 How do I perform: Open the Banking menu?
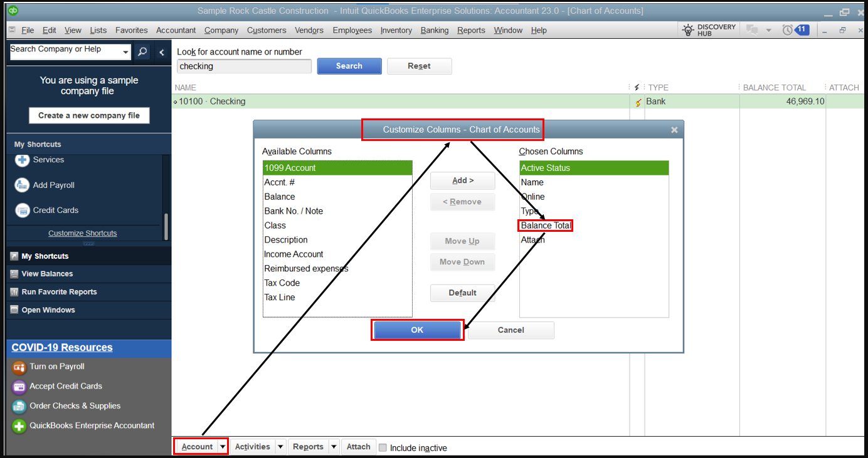[x=435, y=30]
